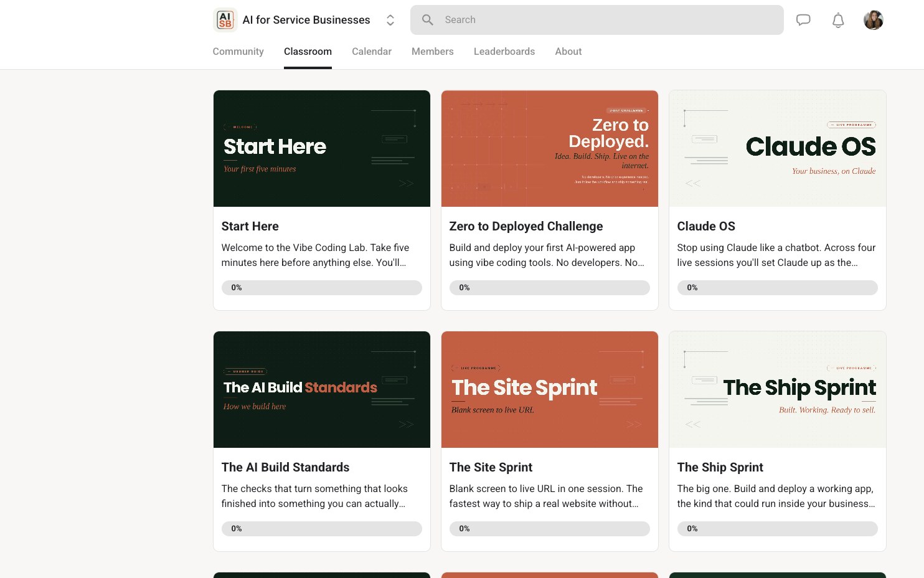Click "The big one. Build and deploy" description

point(776,496)
